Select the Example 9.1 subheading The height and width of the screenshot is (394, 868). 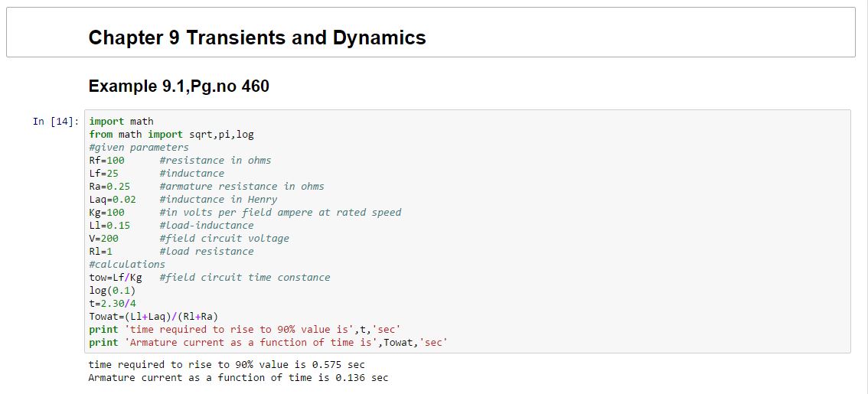click(179, 86)
